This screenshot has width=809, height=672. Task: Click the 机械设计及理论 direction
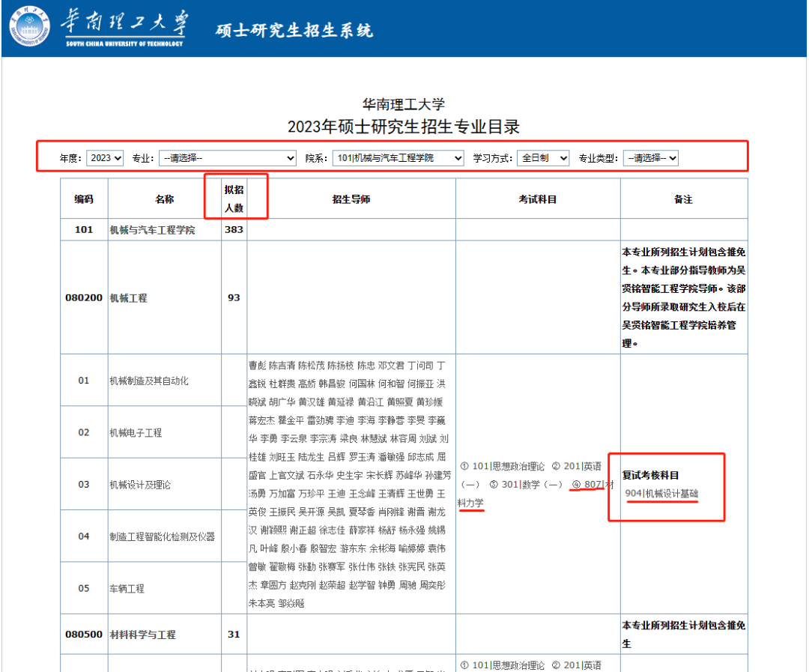click(140, 485)
